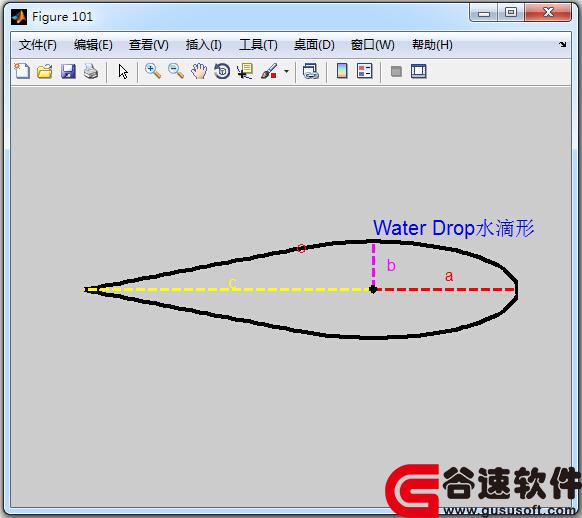Click the Link Plot toolbar button
Image resolution: width=582 pixels, height=518 pixels.
[311, 71]
